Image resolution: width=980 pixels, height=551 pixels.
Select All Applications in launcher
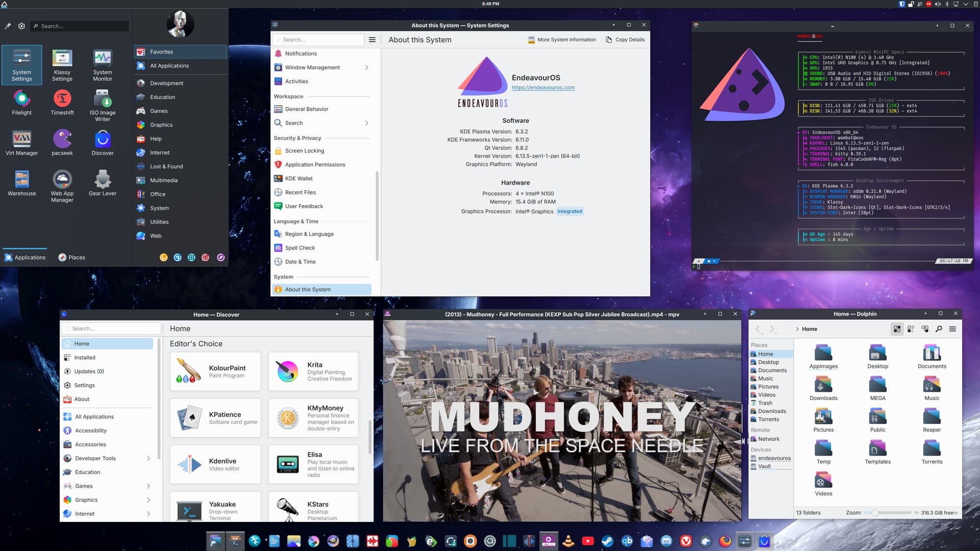pyautogui.click(x=181, y=66)
